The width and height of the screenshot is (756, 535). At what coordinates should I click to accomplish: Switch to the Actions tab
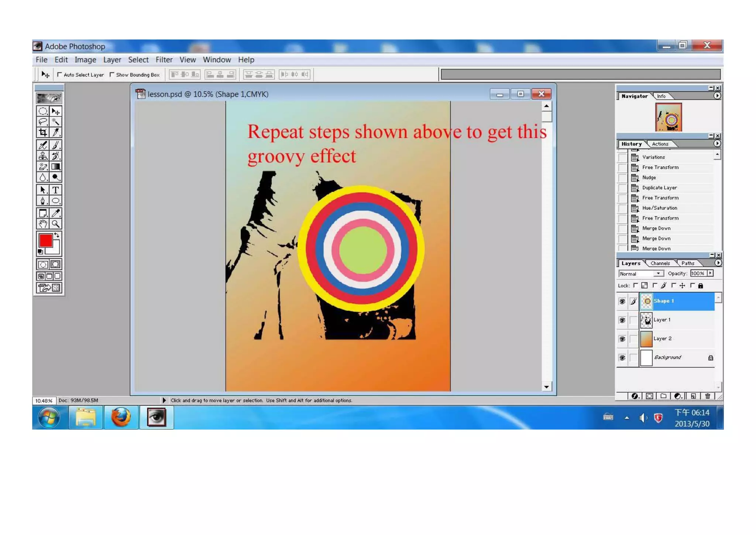[660, 144]
